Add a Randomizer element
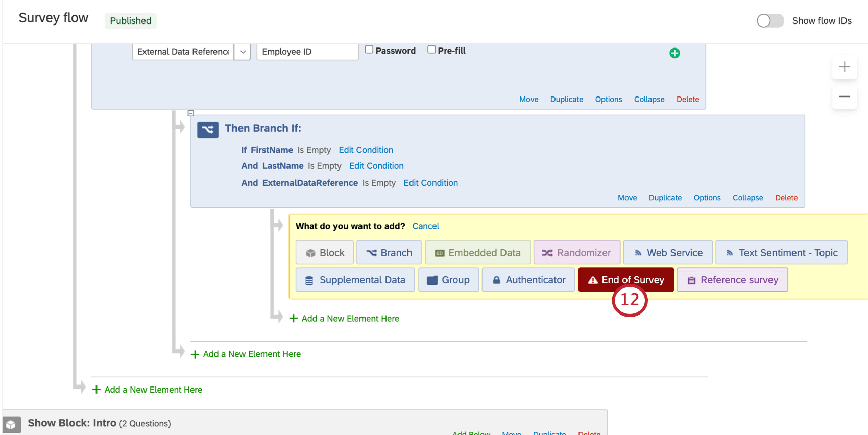Screen dimensions: 868x435 tap(577, 253)
